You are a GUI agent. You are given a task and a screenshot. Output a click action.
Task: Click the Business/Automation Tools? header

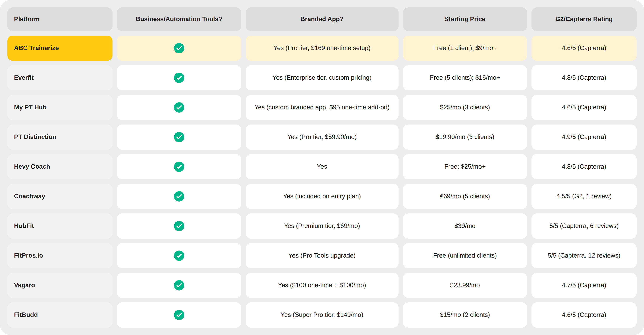point(179,19)
